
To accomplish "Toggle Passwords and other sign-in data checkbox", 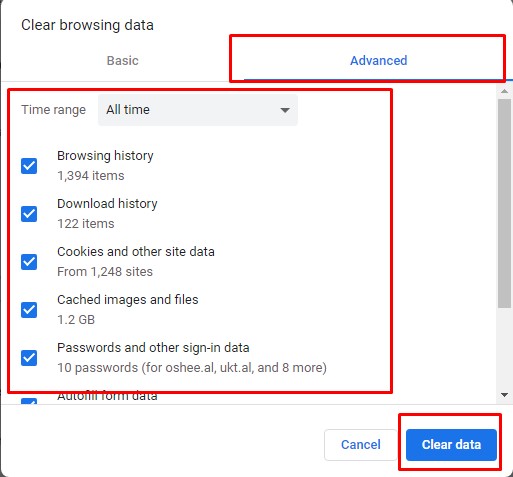I will [29, 358].
